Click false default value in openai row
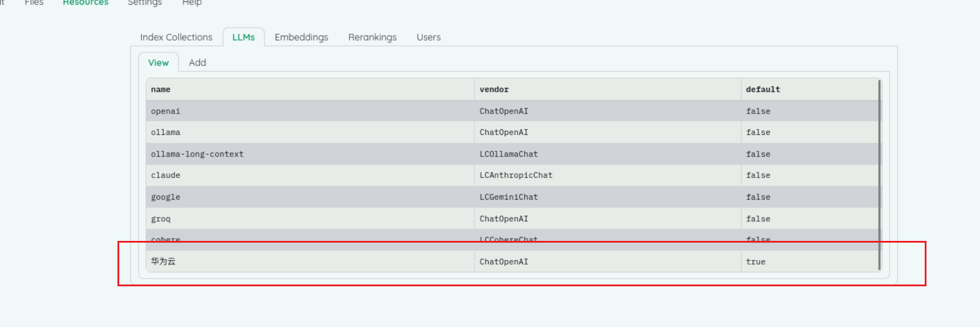 click(810, 111)
